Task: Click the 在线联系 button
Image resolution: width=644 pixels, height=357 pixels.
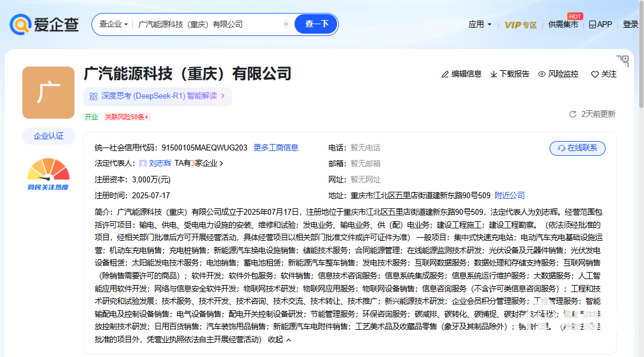Action: tap(577, 148)
